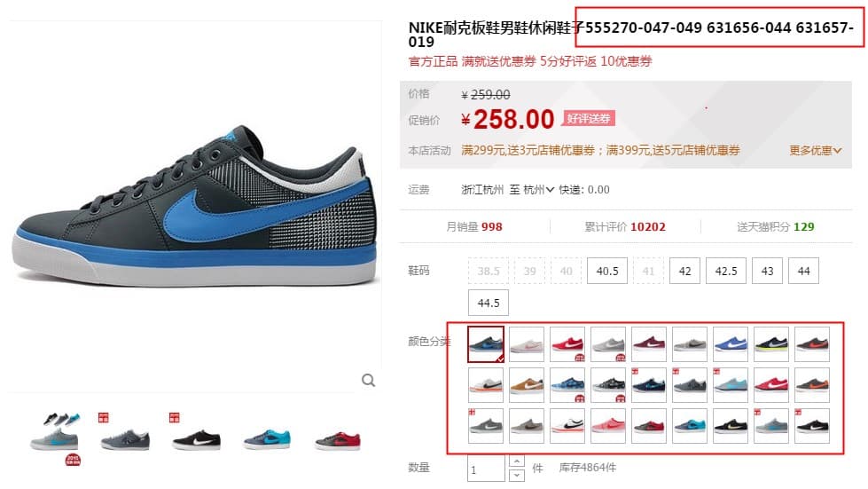This screenshot has height=489, width=868.
Task: Select shoe size 40.5
Action: pyautogui.click(x=607, y=271)
